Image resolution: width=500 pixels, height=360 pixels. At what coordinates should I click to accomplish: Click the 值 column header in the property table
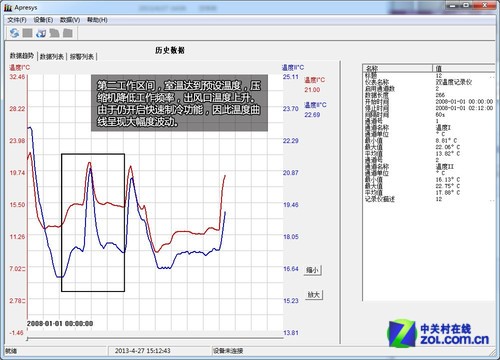[x=464, y=68]
